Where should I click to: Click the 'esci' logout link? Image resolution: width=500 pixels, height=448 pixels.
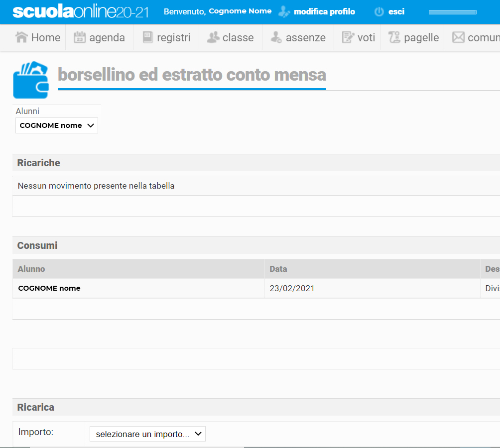pyautogui.click(x=396, y=11)
